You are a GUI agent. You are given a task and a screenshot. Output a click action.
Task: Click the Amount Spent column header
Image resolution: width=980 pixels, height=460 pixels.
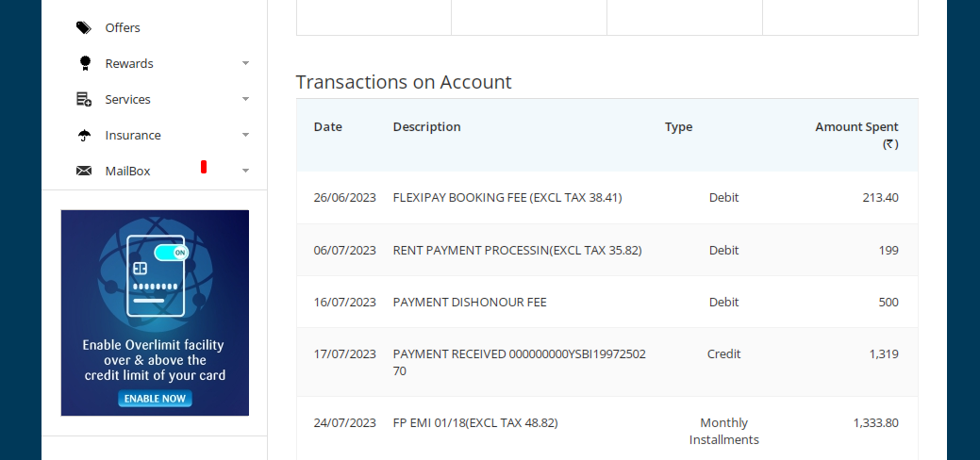[856, 126]
